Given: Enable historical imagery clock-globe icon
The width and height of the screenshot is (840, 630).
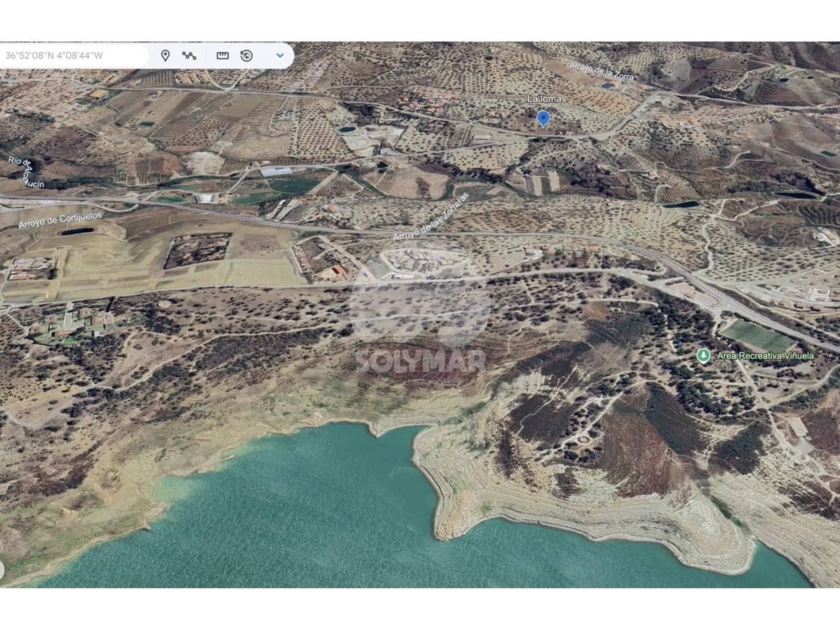Looking at the screenshot, I should click(247, 55).
